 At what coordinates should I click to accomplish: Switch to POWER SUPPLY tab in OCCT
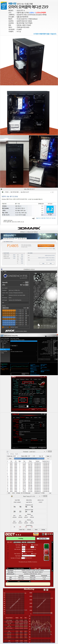point(31,542)
